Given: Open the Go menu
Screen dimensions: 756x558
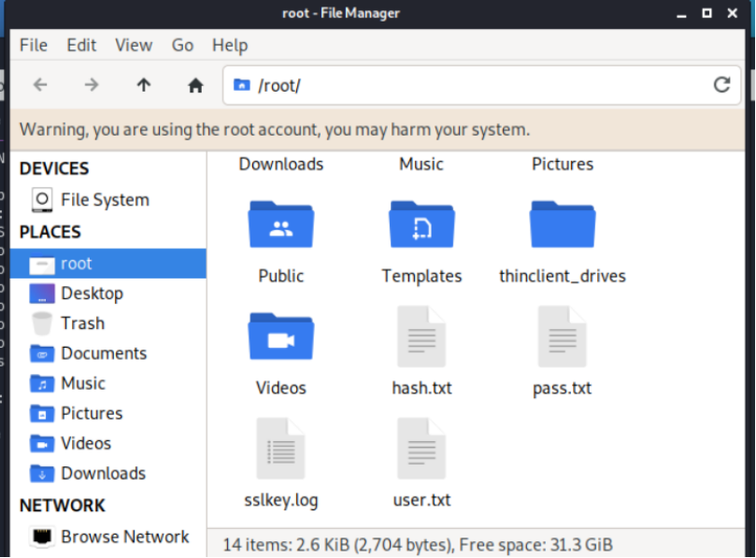Looking at the screenshot, I should tap(182, 45).
